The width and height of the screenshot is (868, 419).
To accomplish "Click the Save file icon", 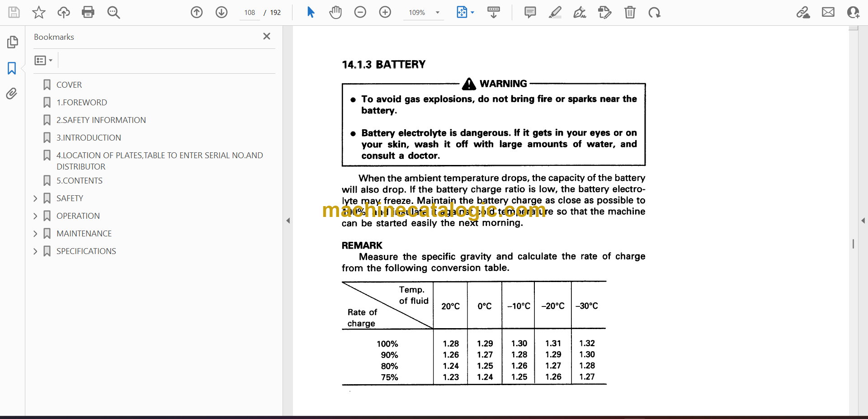I will click(x=14, y=12).
